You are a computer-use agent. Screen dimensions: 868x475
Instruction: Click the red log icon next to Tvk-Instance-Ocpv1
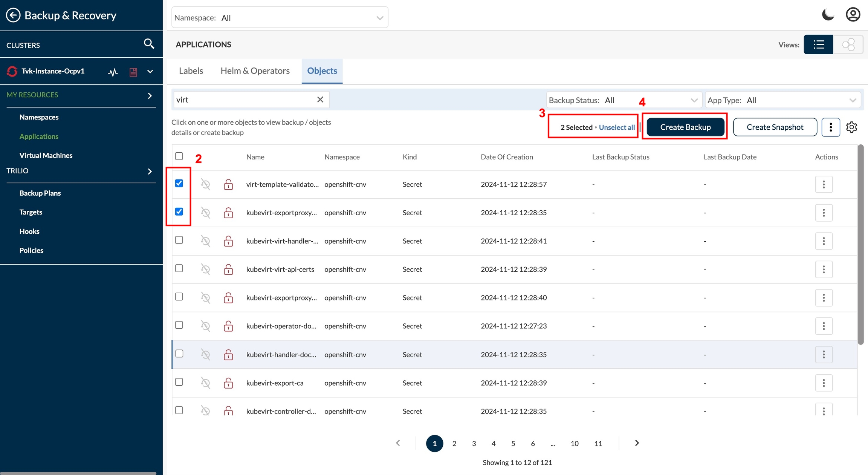pyautogui.click(x=133, y=72)
